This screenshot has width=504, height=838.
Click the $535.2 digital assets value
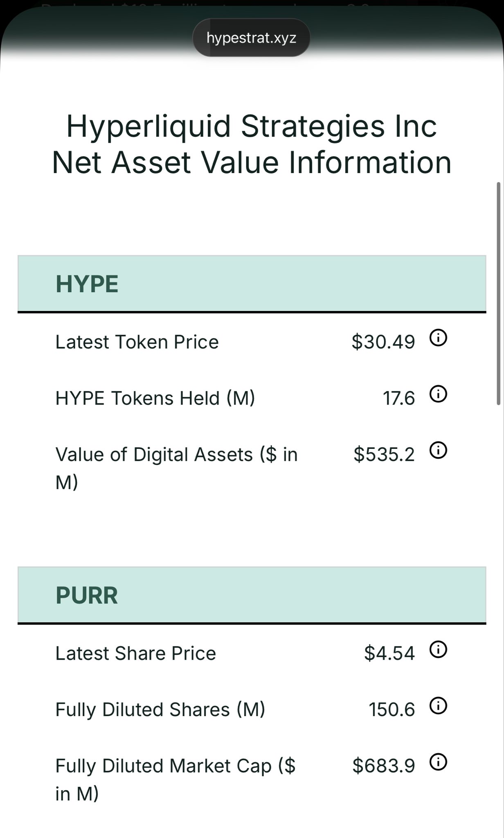tap(384, 454)
